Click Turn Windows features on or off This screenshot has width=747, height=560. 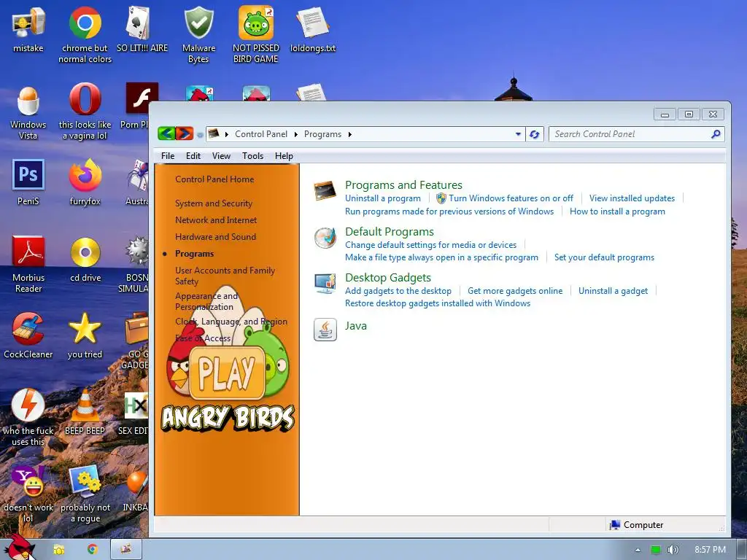coord(511,198)
